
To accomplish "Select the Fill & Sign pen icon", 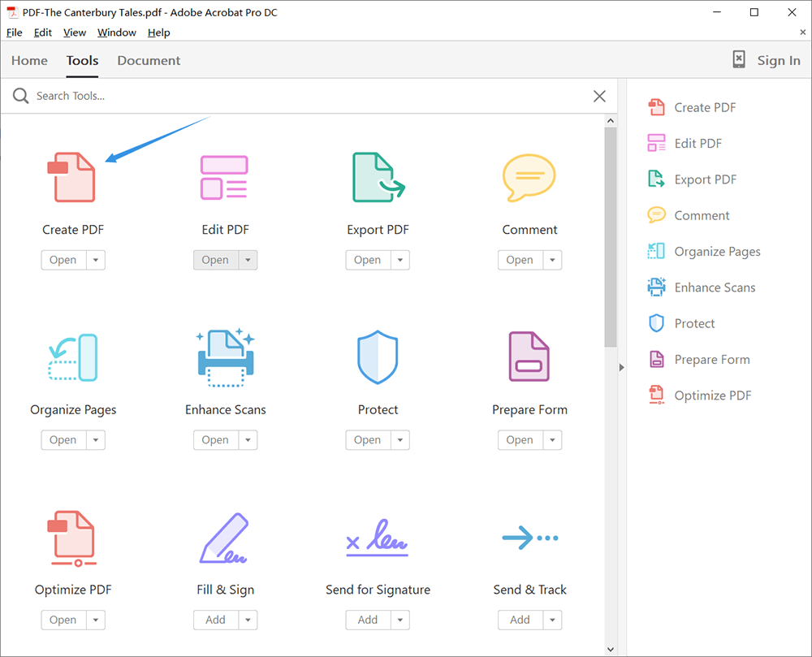I will coord(225,538).
